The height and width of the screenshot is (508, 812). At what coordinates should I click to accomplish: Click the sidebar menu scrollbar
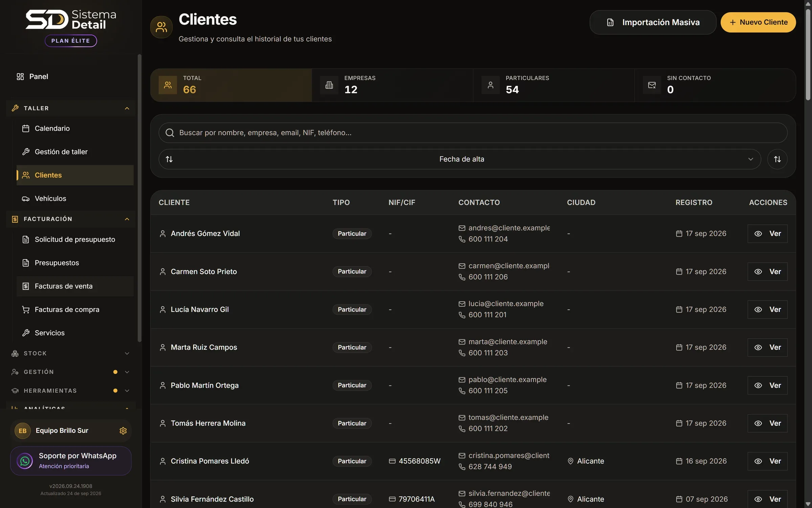139,198
